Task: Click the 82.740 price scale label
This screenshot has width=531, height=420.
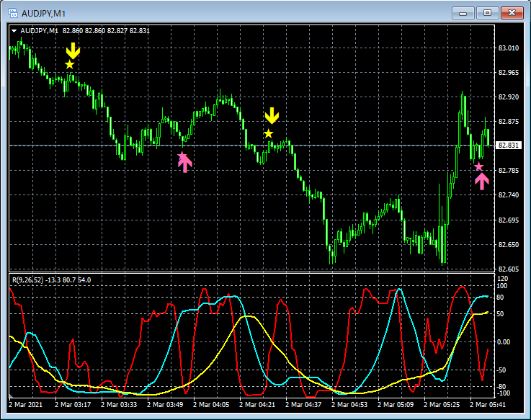Action: (x=509, y=195)
